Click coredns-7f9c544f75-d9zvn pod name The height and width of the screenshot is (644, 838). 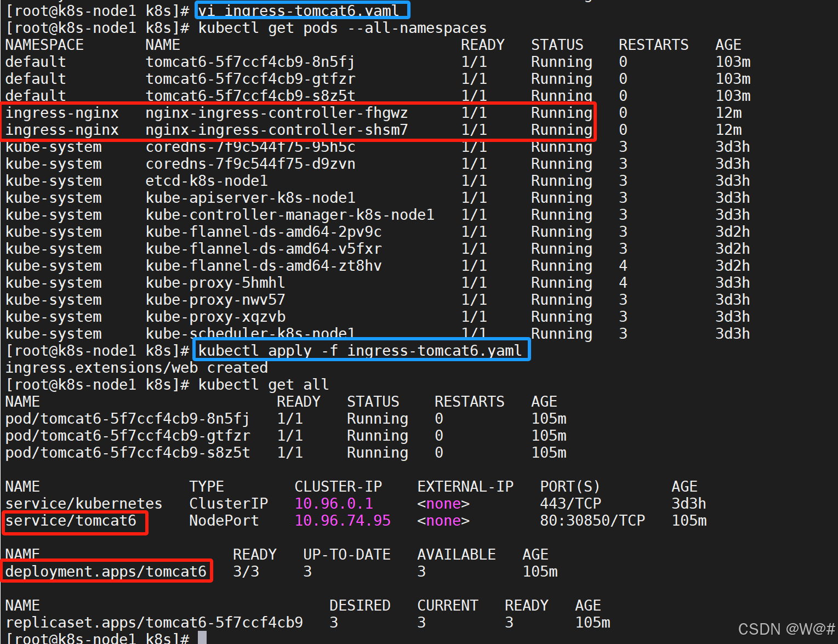(250, 164)
